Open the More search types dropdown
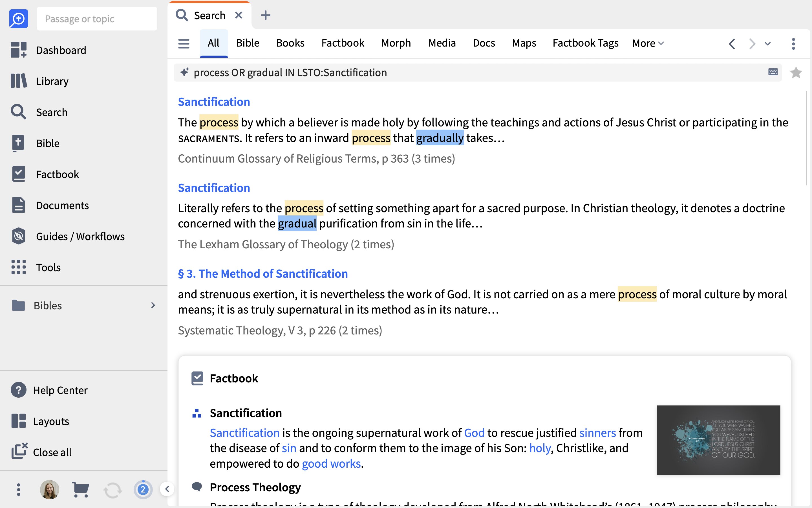 pyautogui.click(x=648, y=43)
